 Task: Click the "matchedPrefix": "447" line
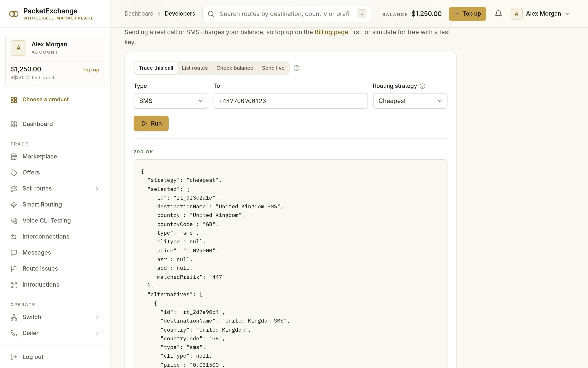click(190, 277)
